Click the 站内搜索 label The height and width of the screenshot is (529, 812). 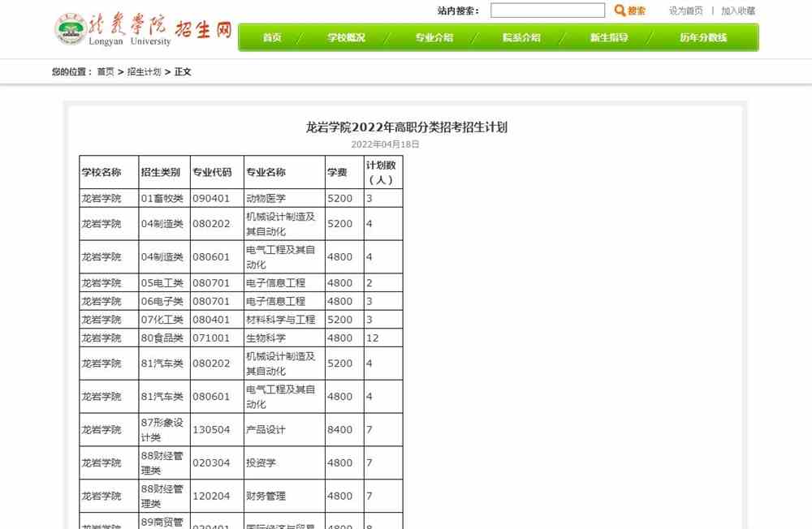tap(458, 11)
